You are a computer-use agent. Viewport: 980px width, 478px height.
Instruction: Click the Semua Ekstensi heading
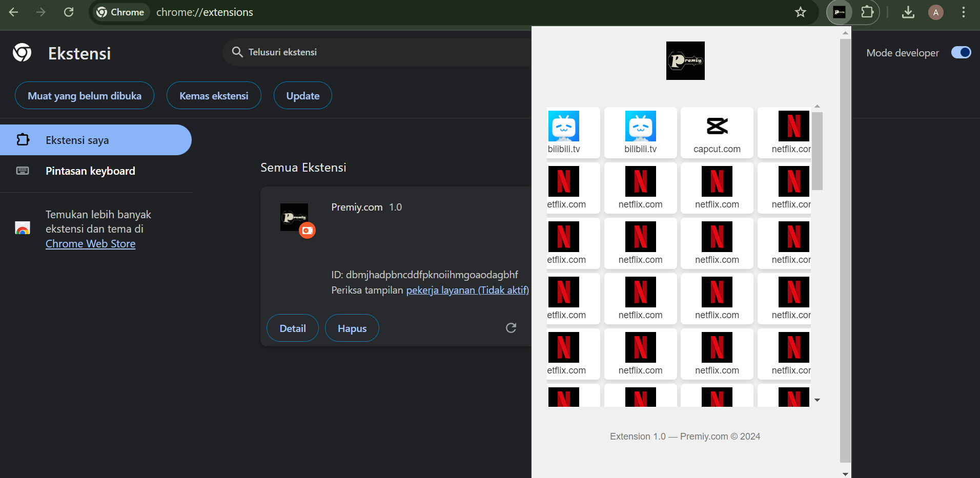303,168
